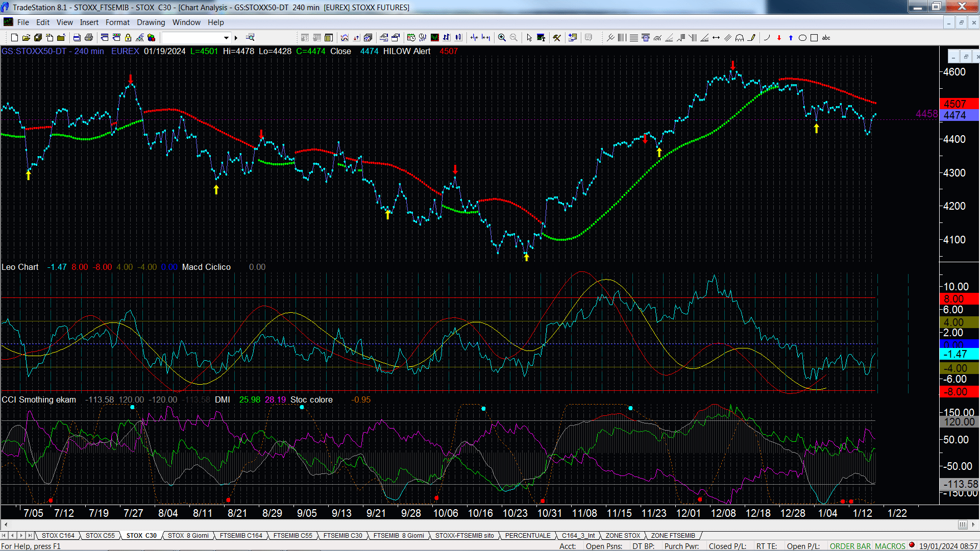This screenshot has height=551, width=980.
Task: Switch to the STOXX-FTSEMIB sito tab
Action: [464, 536]
